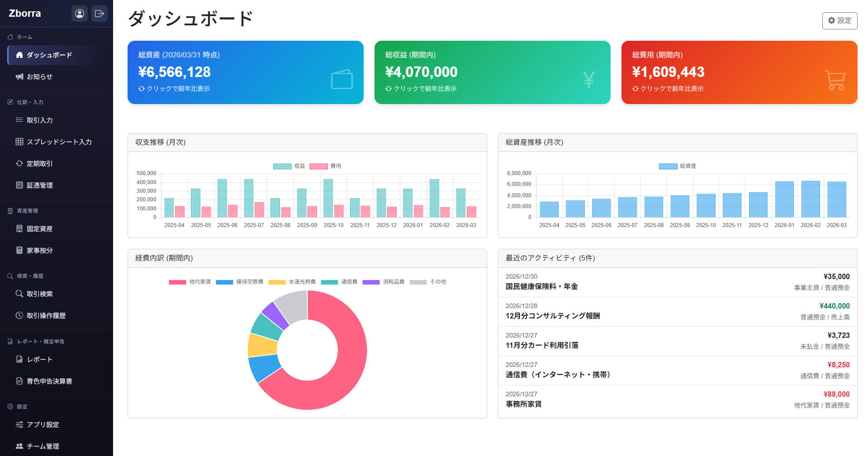868x456 pixels.
Task: Click the 取引操作履歴 clock icon
Action: (x=19, y=315)
